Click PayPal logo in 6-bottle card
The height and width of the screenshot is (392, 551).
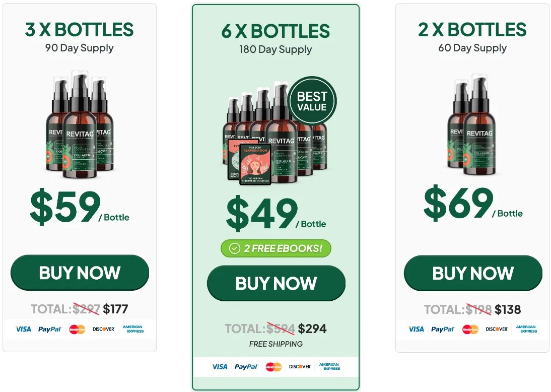pos(246,367)
